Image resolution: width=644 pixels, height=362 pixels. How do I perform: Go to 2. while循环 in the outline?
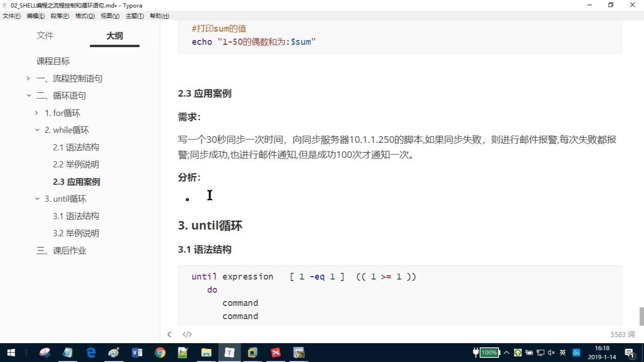(67, 130)
